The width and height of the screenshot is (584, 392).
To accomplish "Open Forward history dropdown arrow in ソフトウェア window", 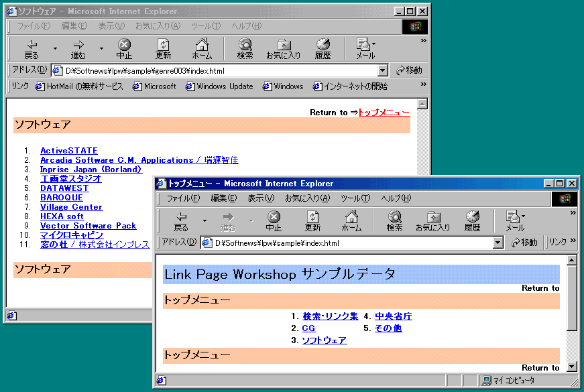I will (101, 48).
